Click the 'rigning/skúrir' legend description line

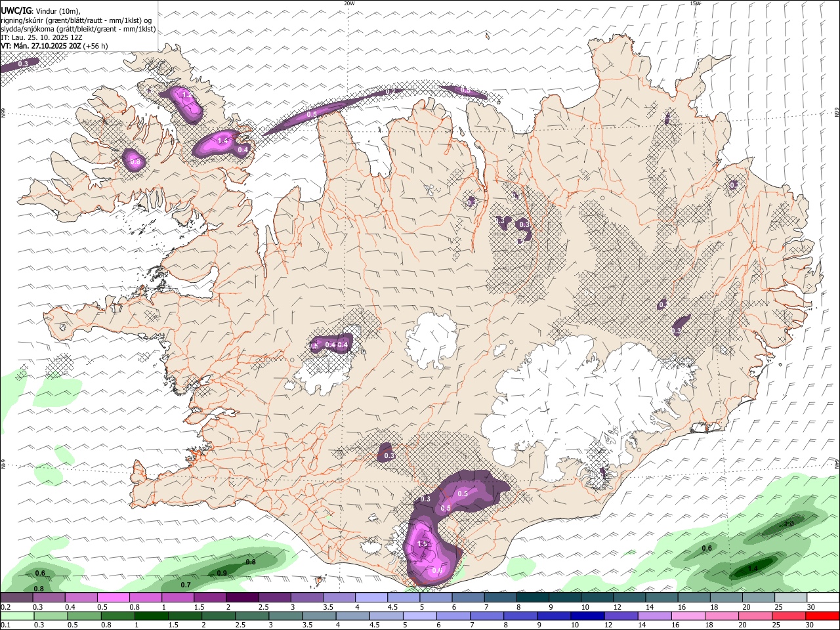tap(76, 20)
